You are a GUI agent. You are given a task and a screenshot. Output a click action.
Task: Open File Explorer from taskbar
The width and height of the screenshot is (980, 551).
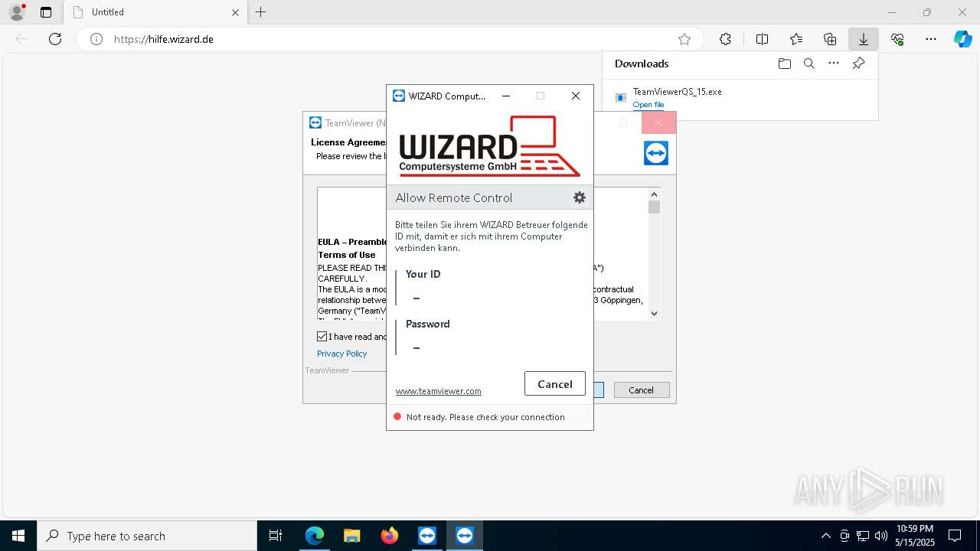pyautogui.click(x=351, y=536)
